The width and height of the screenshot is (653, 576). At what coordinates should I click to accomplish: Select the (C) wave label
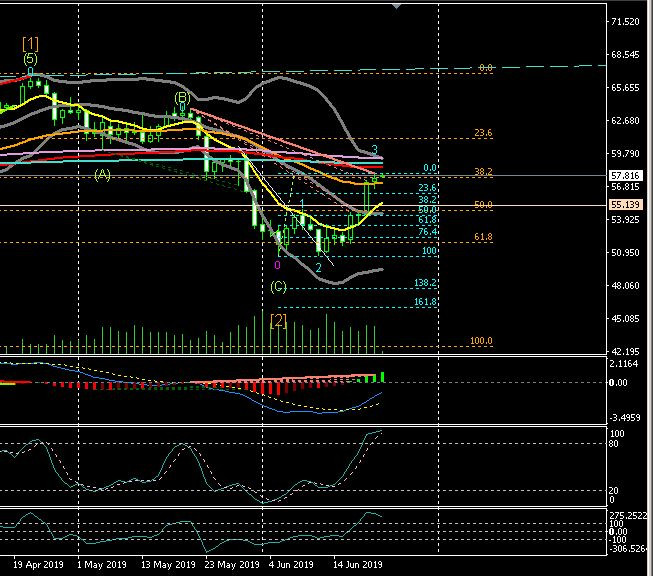(279, 287)
